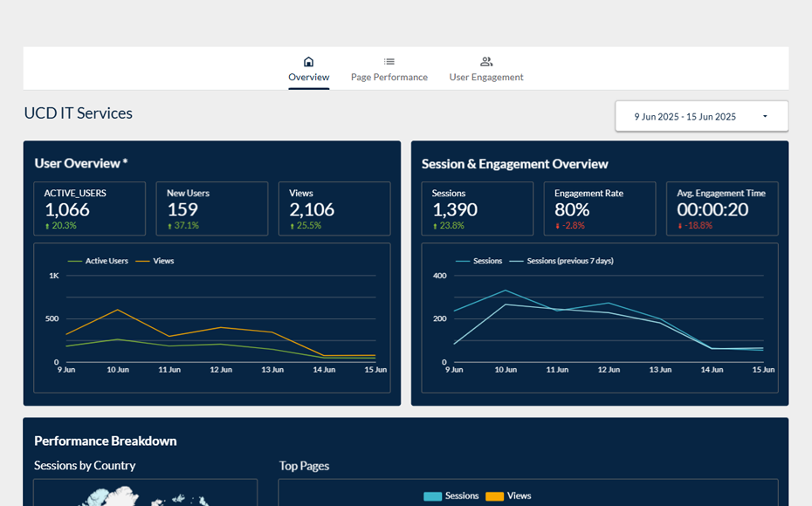Image resolution: width=812 pixels, height=506 pixels.
Task: Select the list icon above Page Performance
Action: pyautogui.click(x=389, y=61)
